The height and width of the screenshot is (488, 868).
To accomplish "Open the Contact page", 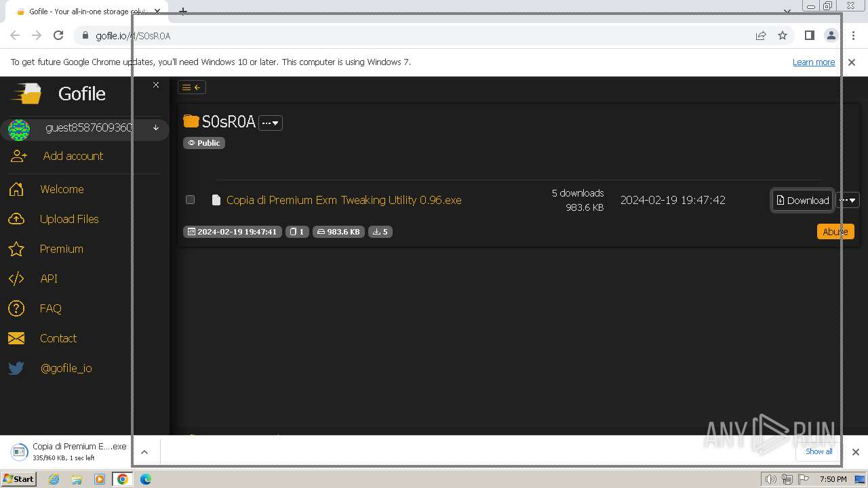I will (x=58, y=338).
